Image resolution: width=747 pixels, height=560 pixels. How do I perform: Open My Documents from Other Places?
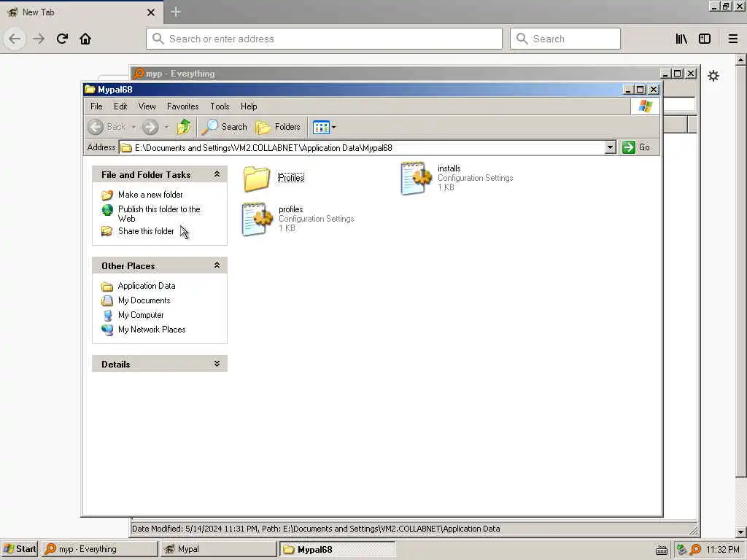click(144, 300)
